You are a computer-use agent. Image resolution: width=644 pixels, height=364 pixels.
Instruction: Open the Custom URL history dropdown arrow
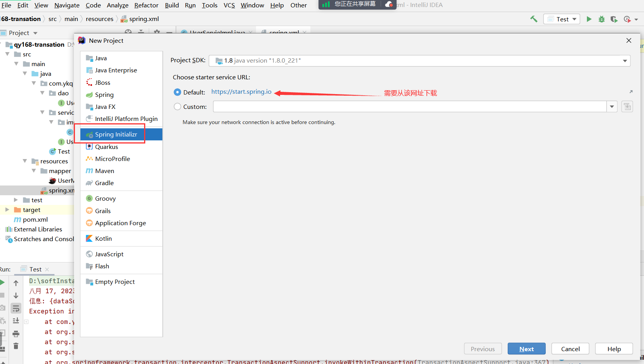pos(612,107)
